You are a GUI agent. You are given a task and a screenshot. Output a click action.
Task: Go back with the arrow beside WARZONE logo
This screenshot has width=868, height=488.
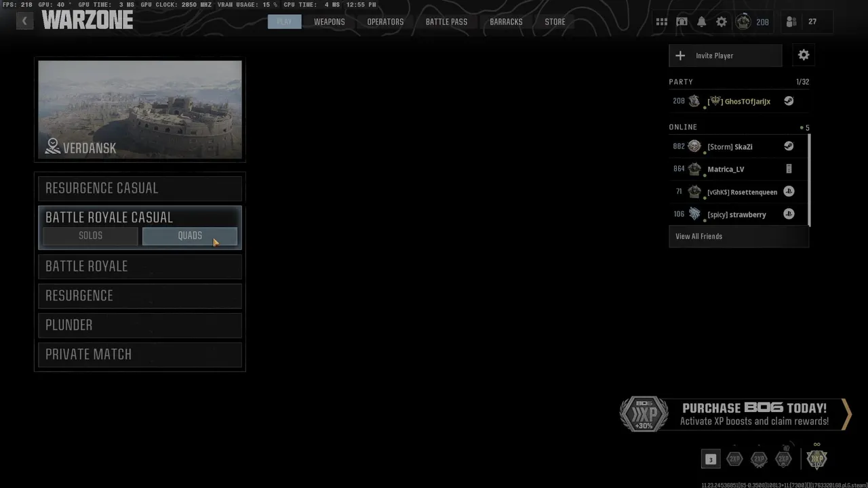[x=24, y=21]
